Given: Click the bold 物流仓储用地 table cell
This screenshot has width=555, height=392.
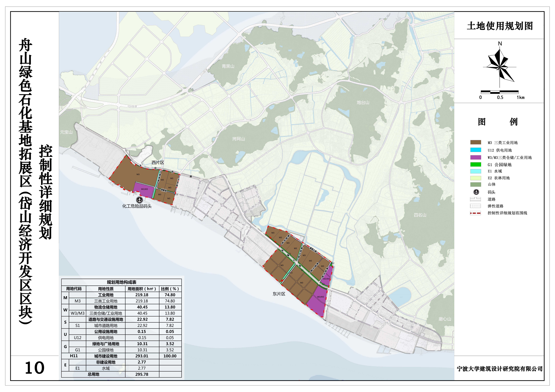Looking at the screenshot, I should [x=106, y=307].
